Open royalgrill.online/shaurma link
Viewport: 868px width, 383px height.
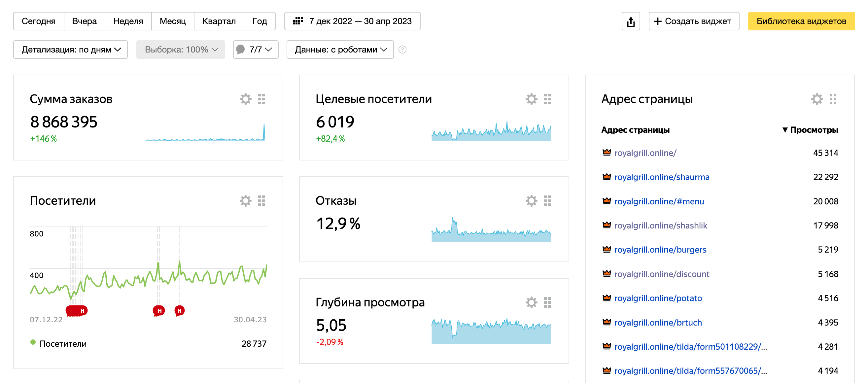pos(662,177)
